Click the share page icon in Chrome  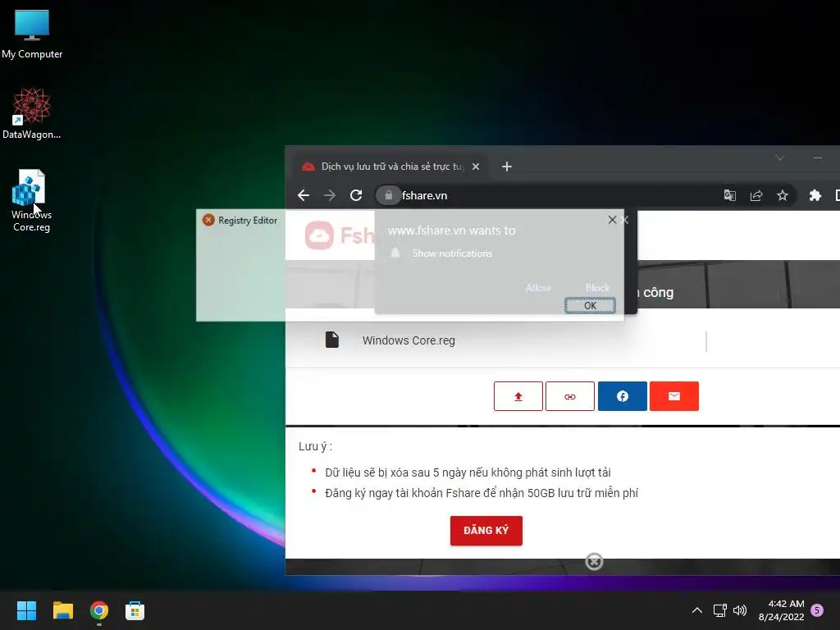[756, 195]
